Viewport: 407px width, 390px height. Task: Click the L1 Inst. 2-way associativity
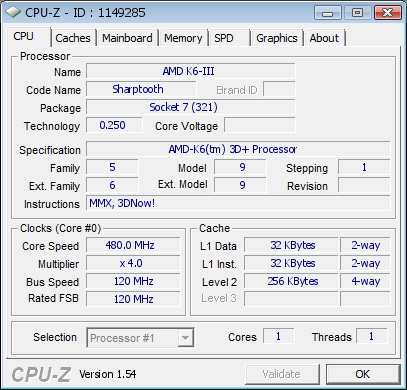click(365, 264)
